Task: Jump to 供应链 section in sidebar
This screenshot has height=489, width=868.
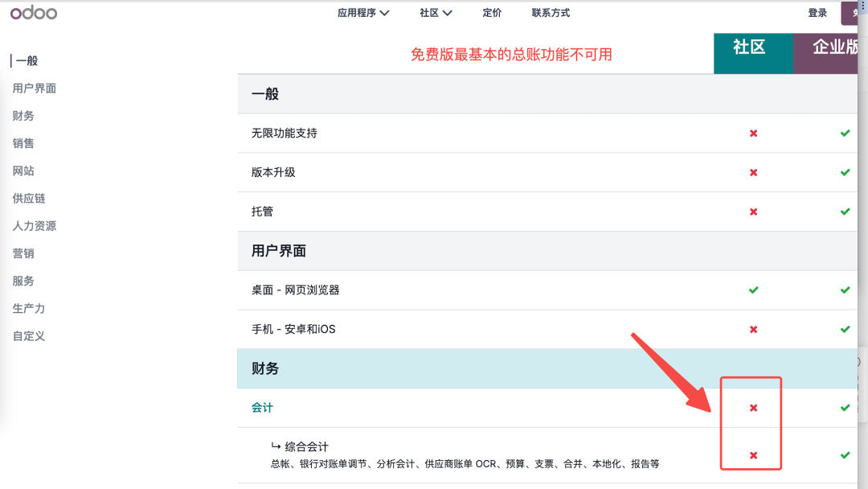Action: pos(29,199)
